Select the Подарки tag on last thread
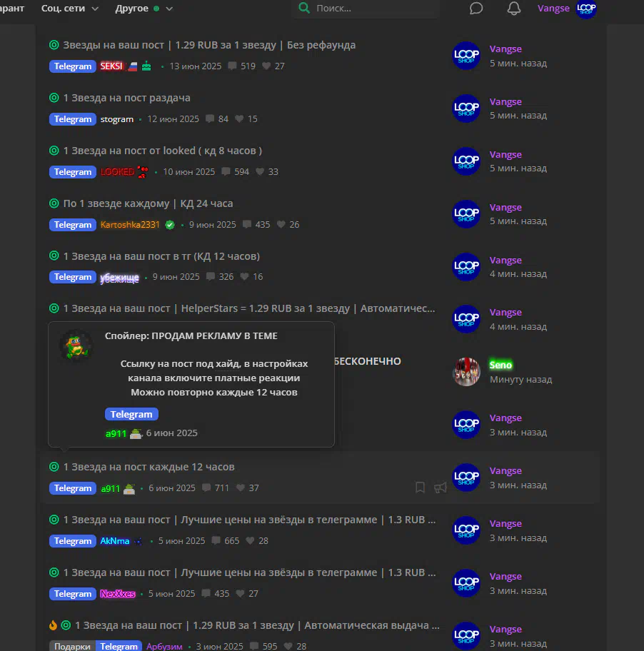The image size is (644, 651). pos(72,646)
